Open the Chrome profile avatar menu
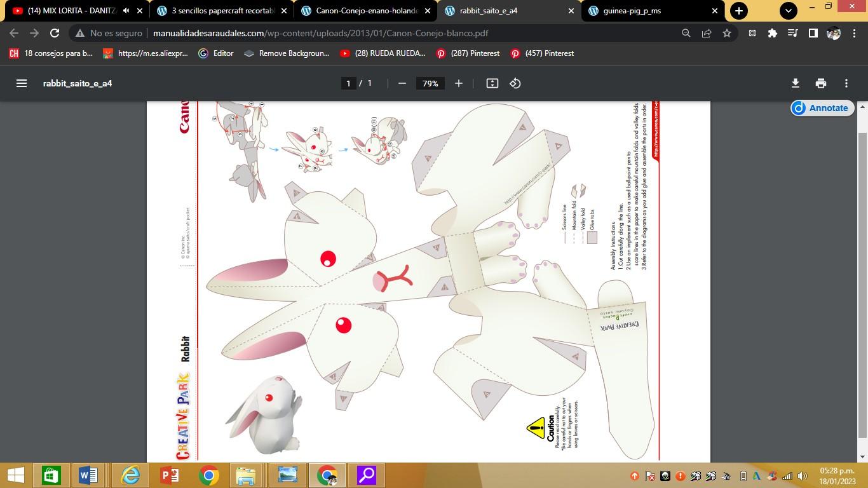This screenshot has width=868, height=488. point(834,33)
